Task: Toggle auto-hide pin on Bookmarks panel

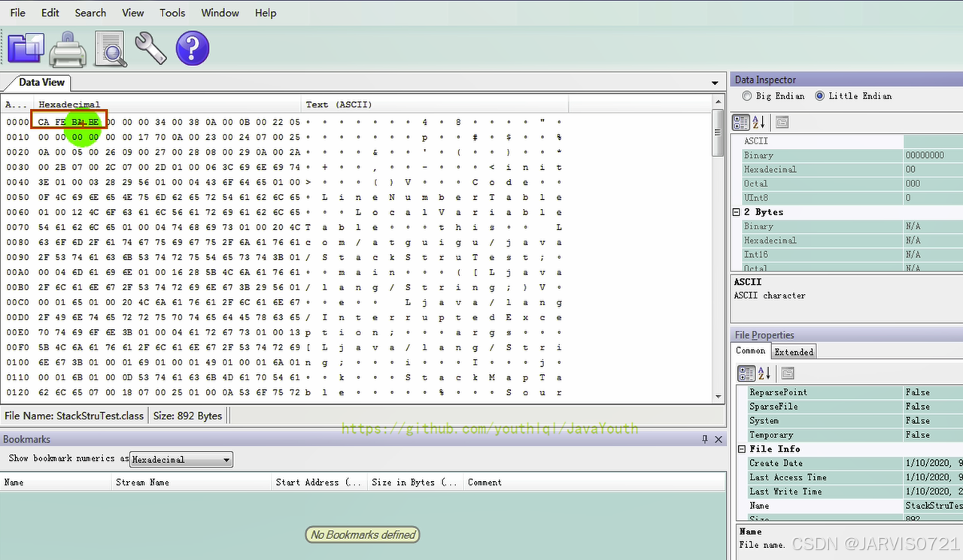Action: click(x=705, y=439)
